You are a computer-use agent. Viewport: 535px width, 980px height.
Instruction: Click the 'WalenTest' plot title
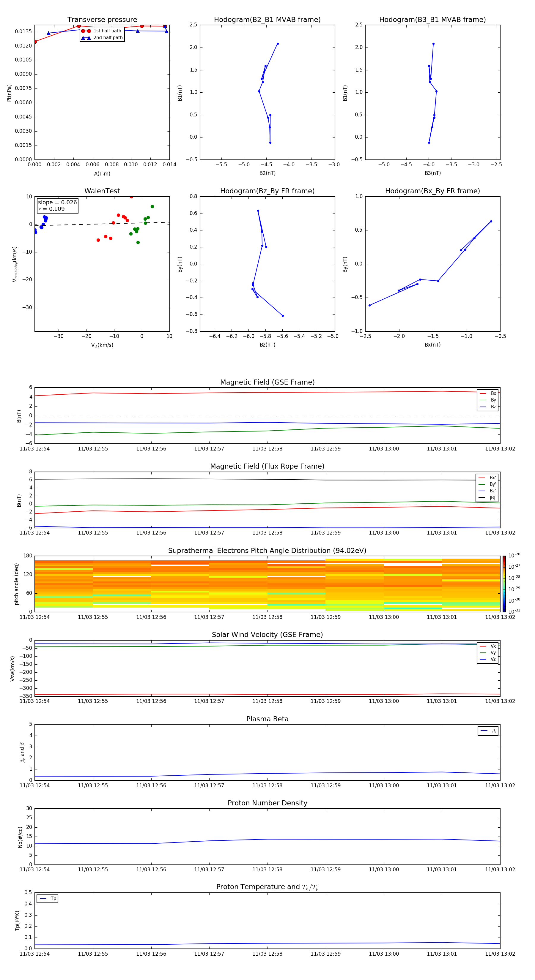tap(102, 191)
